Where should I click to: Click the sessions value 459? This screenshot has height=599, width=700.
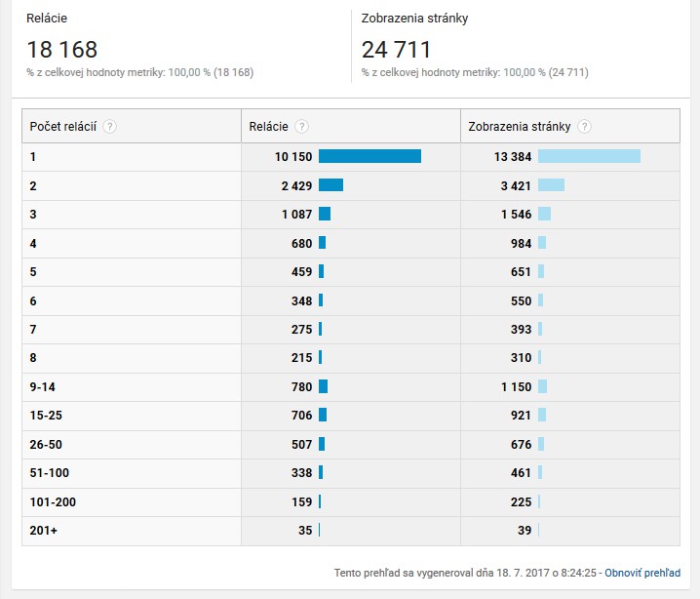302,271
